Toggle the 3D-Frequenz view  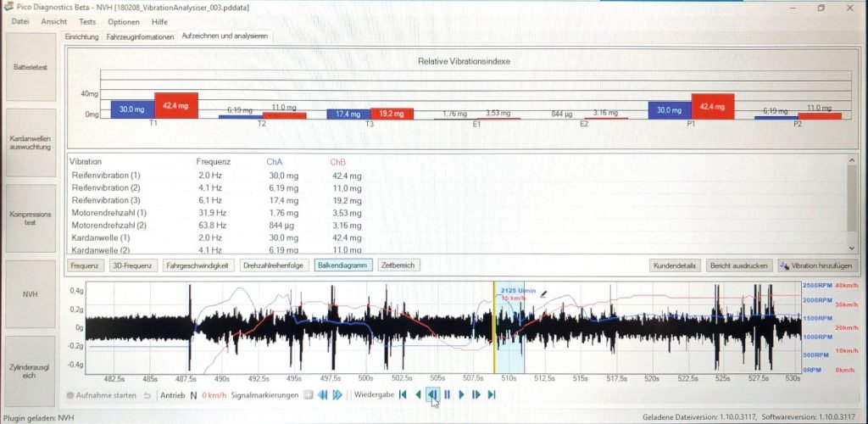click(134, 265)
